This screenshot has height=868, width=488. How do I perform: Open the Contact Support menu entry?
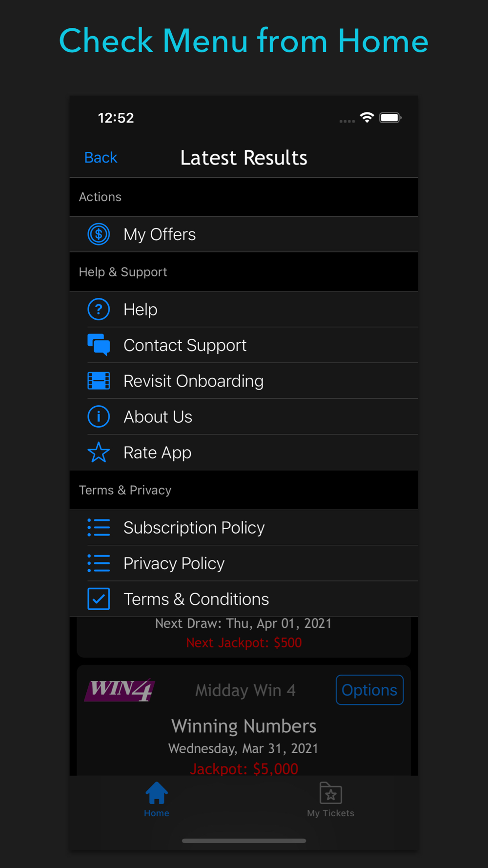[x=244, y=345]
